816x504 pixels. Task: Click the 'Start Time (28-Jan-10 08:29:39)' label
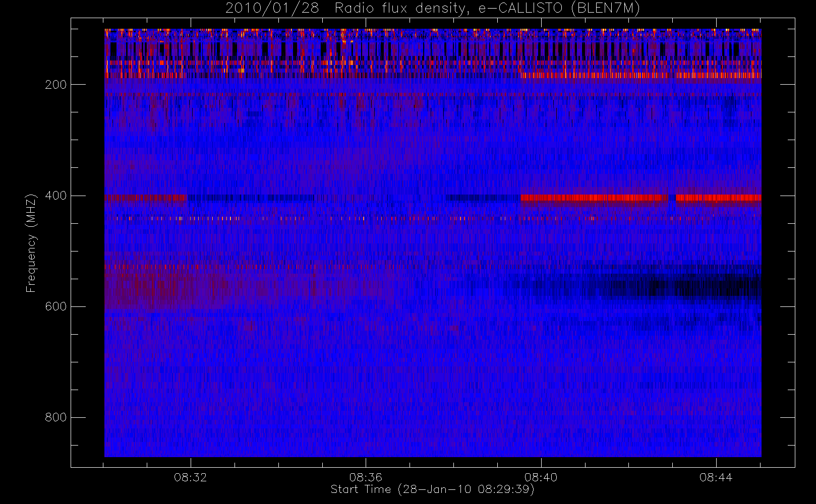point(432,489)
